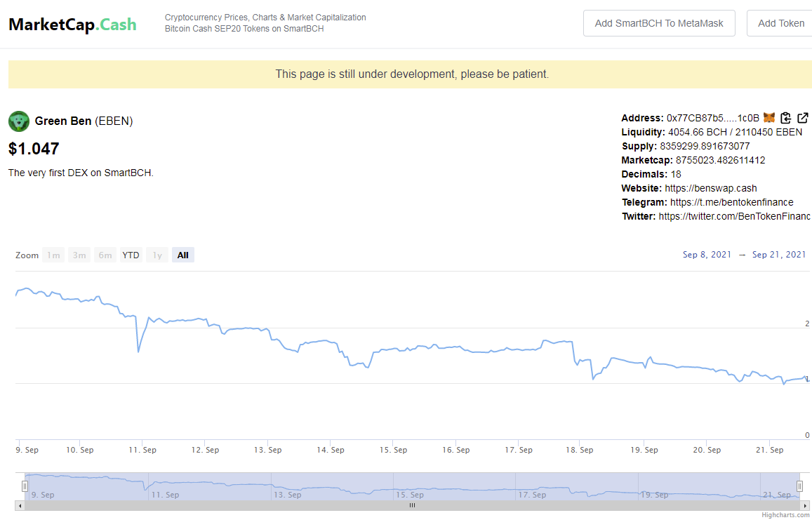This screenshot has width=812, height=527.
Task: Click the Add Token button
Action: [780, 23]
